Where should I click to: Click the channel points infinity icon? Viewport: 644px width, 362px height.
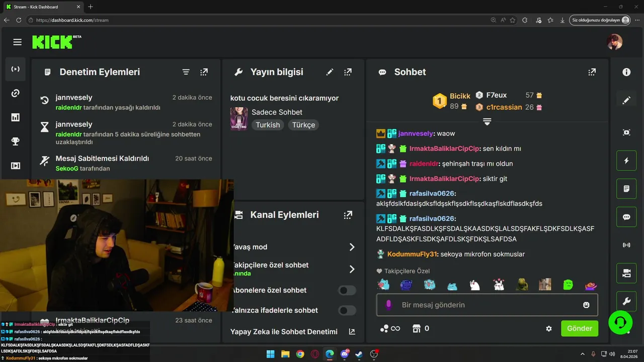point(390,328)
